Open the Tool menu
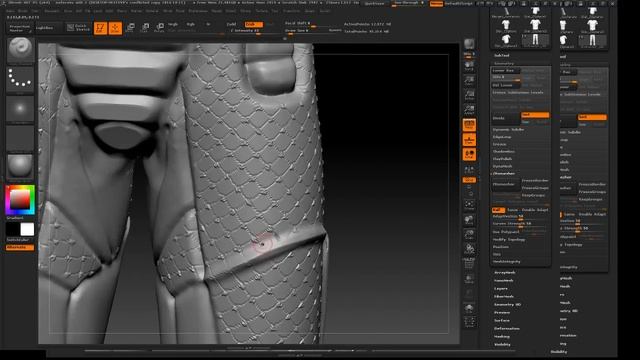 (275, 11)
